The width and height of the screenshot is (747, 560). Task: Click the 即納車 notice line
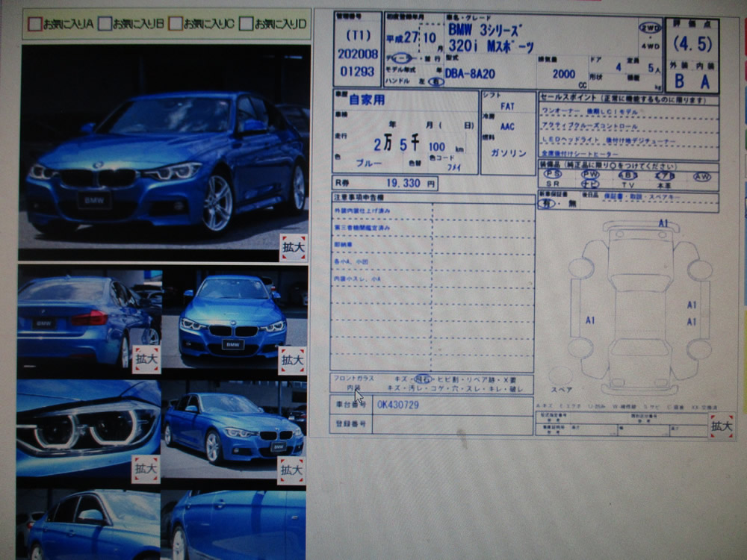coord(343,245)
